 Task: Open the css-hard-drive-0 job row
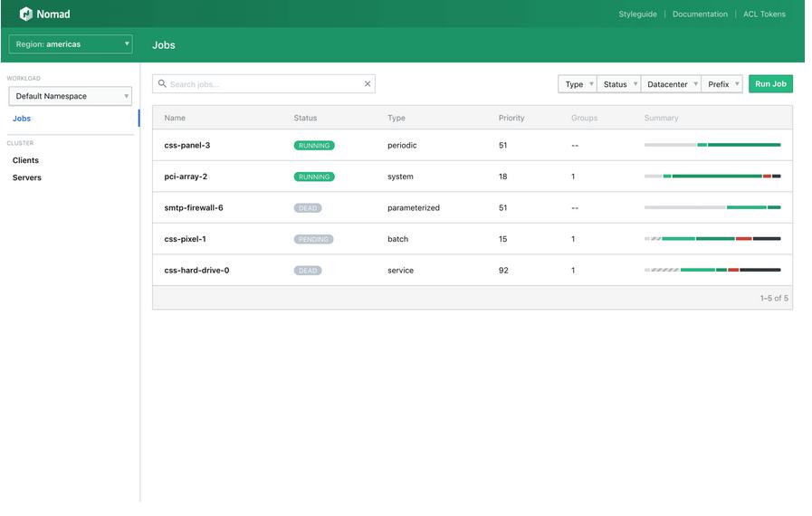tap(196, 271)
